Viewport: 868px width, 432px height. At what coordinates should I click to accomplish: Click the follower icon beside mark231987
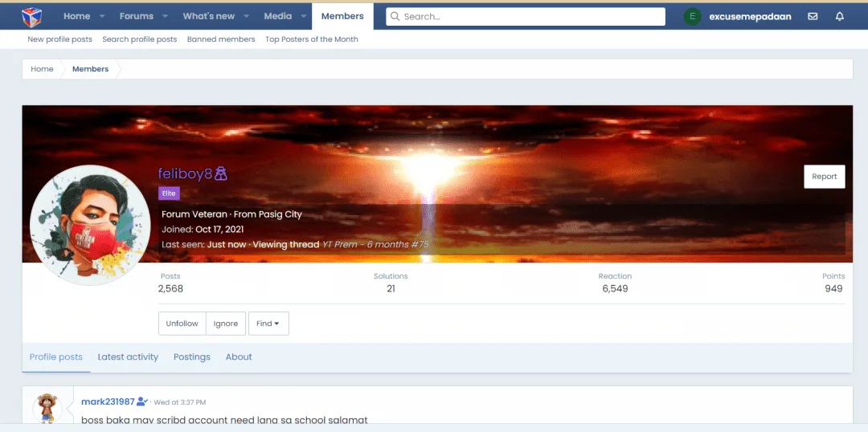pos(142,401)
